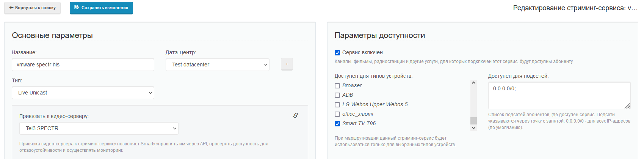Check LG Webos Upper Webos 5
Image resolution: width=644 pixels, height=159 pixels.
(x=337, y=105)
